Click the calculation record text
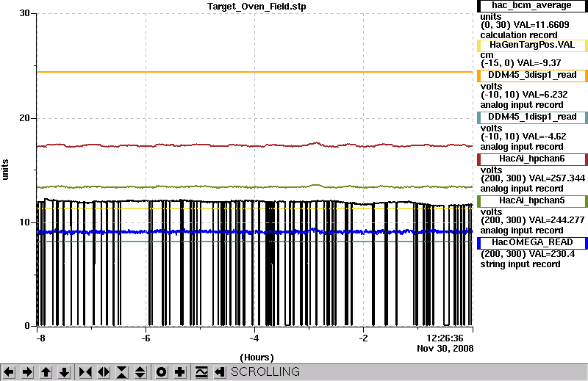588x381 pixels. (x=519, y=35)
